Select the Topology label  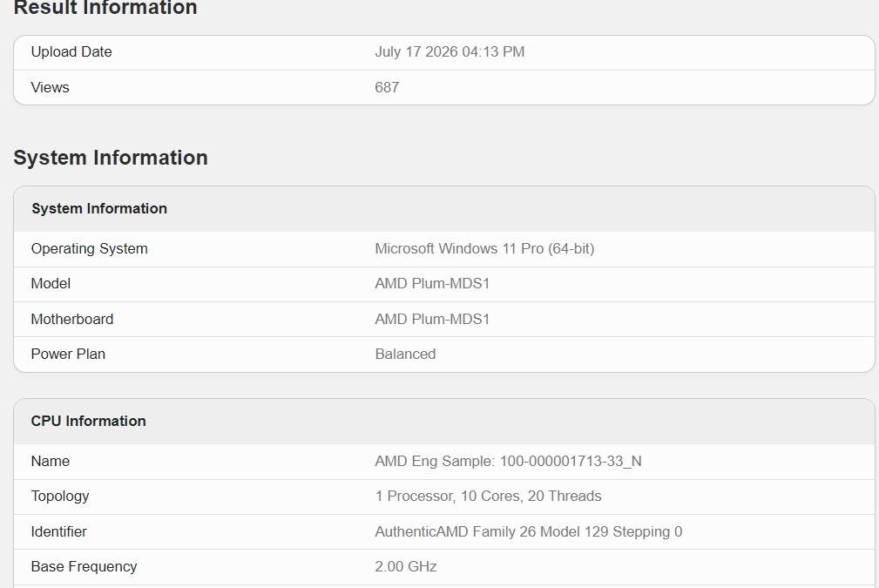click(x=60, y=496)
